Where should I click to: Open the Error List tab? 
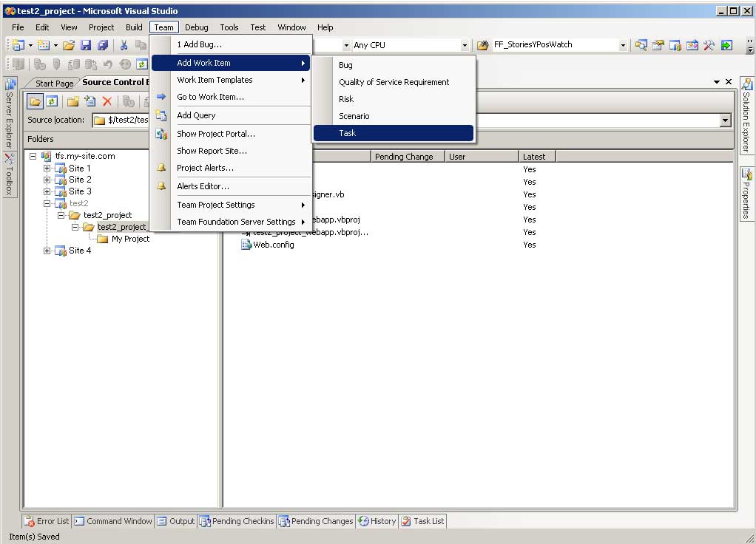47,521
